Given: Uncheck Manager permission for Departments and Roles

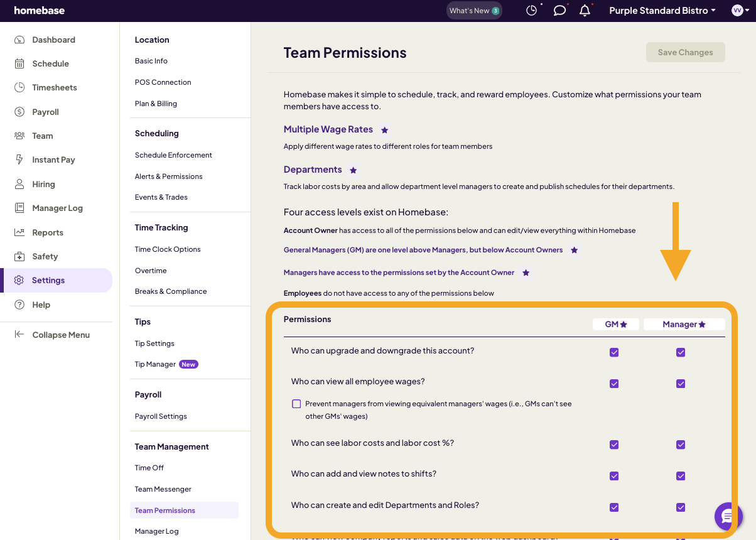Looking at the screenshot, I should (x=681, y=507).
